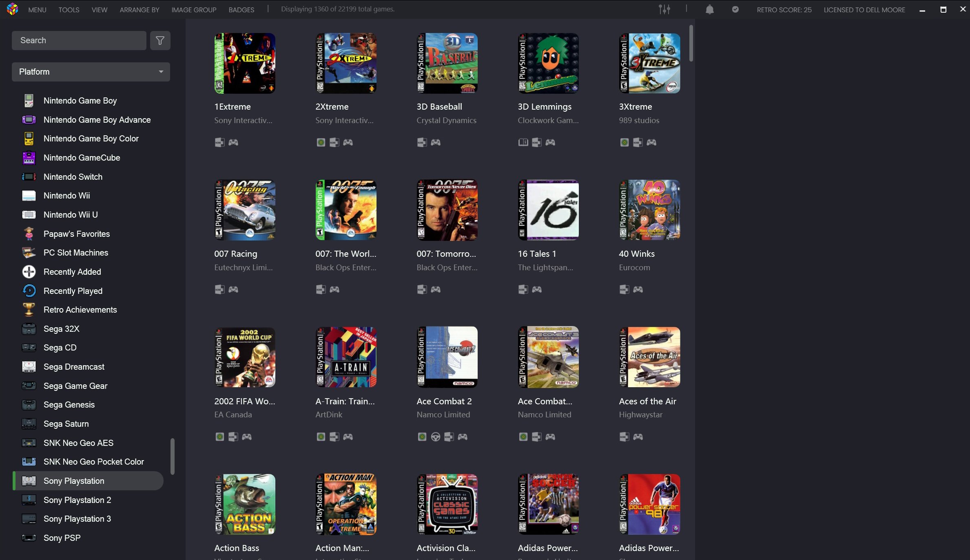Image resolution: width=970 pixels, height=560 pixels.
Task: Click in the Search input field
Action: point(79,40)
